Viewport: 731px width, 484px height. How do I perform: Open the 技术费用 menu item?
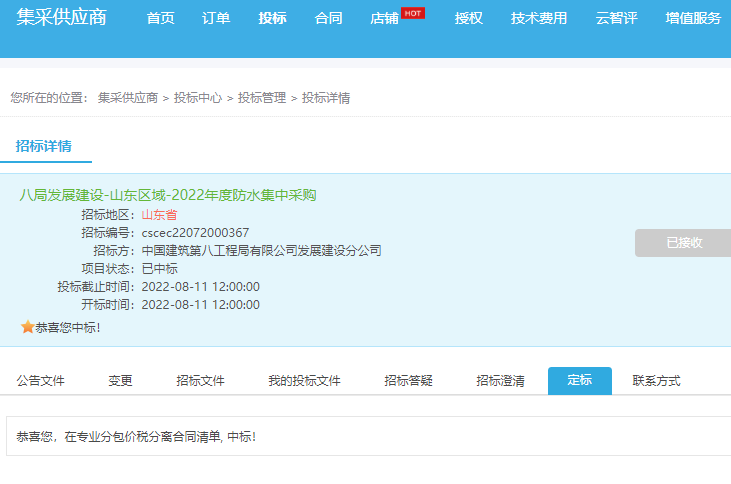pos(538,18)
